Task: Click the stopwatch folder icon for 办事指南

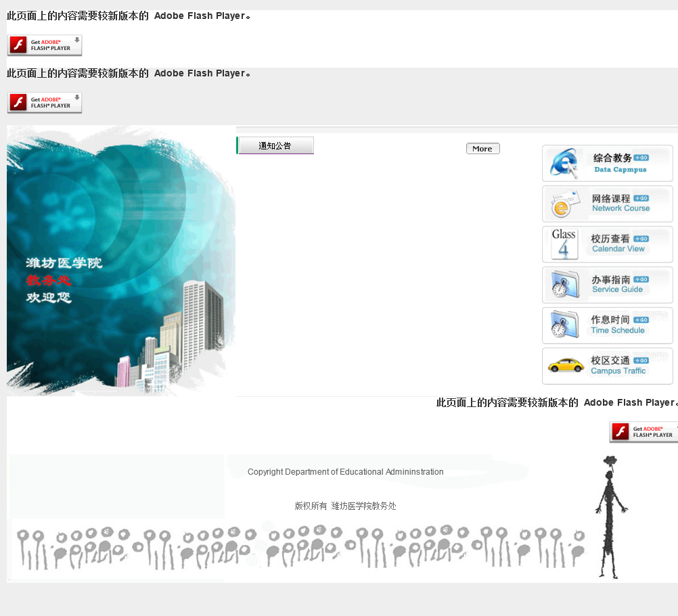Action: tap(565, 284)
